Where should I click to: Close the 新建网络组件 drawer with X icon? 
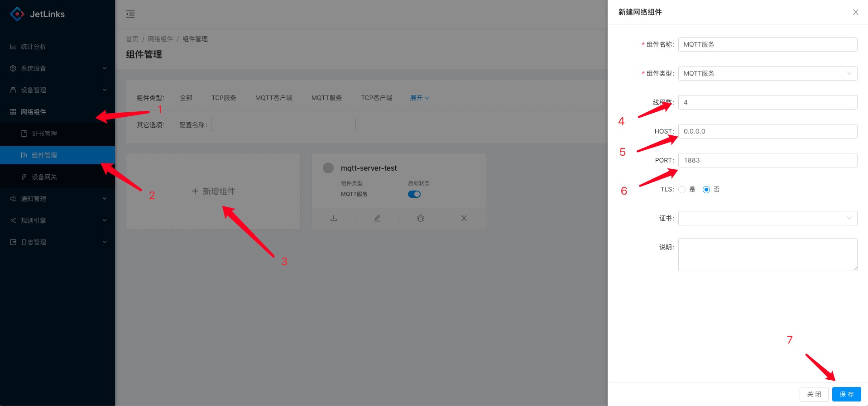855,12
